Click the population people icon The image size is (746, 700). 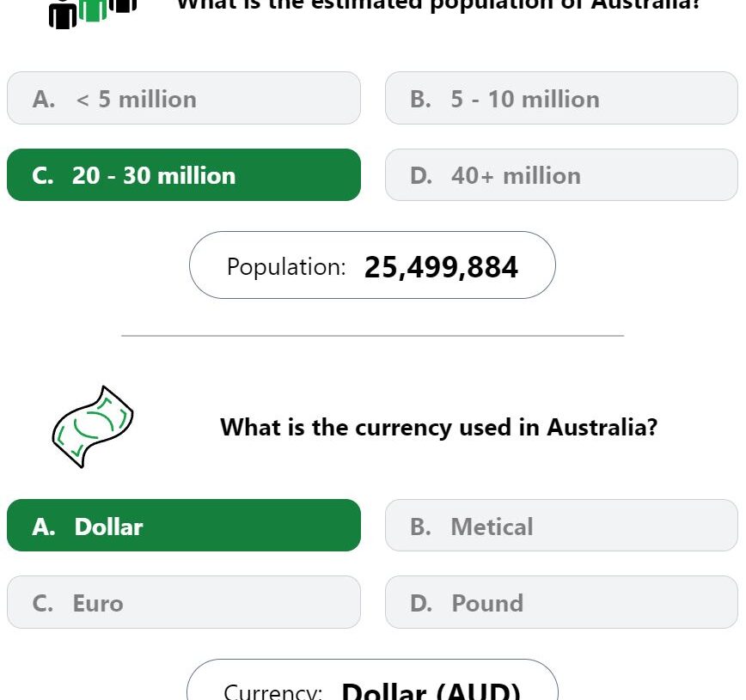tap(93, 14)
